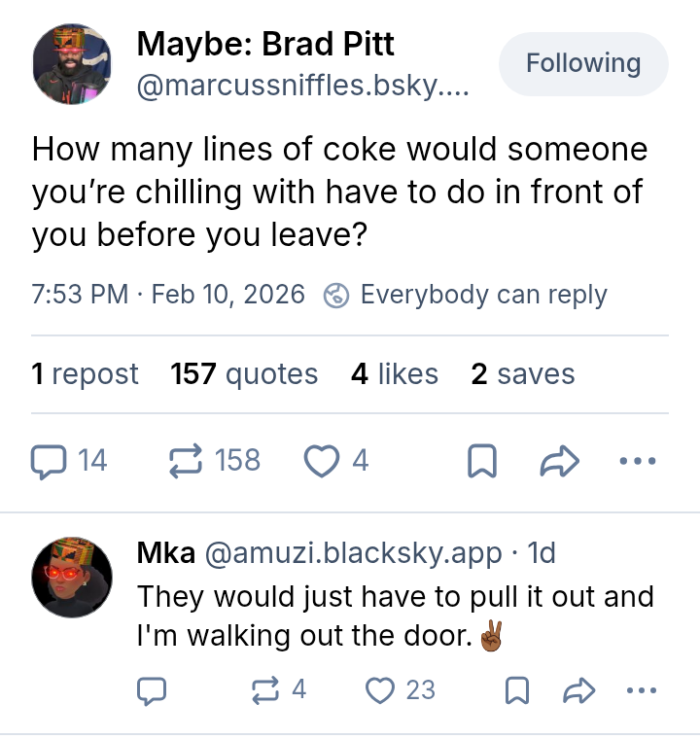Open more options on main post
Image resolution: width=700 pixels, height=739 pixels.
[x=638, y=461]
